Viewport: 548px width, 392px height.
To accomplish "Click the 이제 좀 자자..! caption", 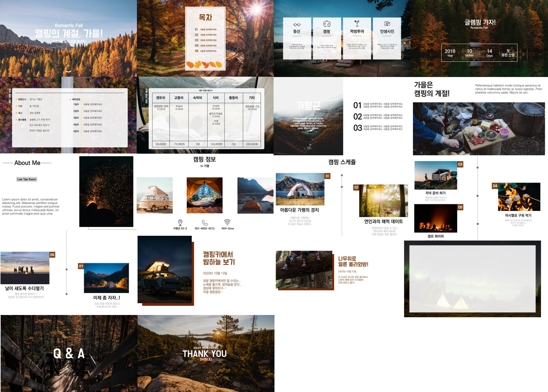I will tap(107, 298).
